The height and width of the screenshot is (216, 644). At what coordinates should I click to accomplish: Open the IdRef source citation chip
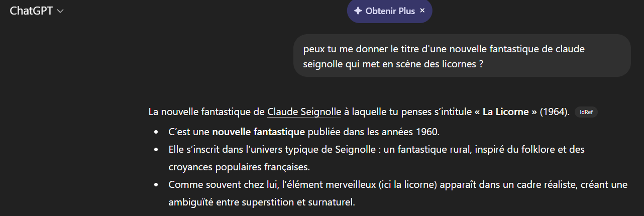(x=586, y=112)
